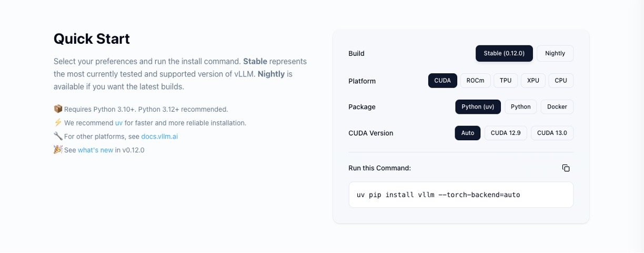Open the docs.vllm.ai link
644x253 pixels.
click(163, 137)
